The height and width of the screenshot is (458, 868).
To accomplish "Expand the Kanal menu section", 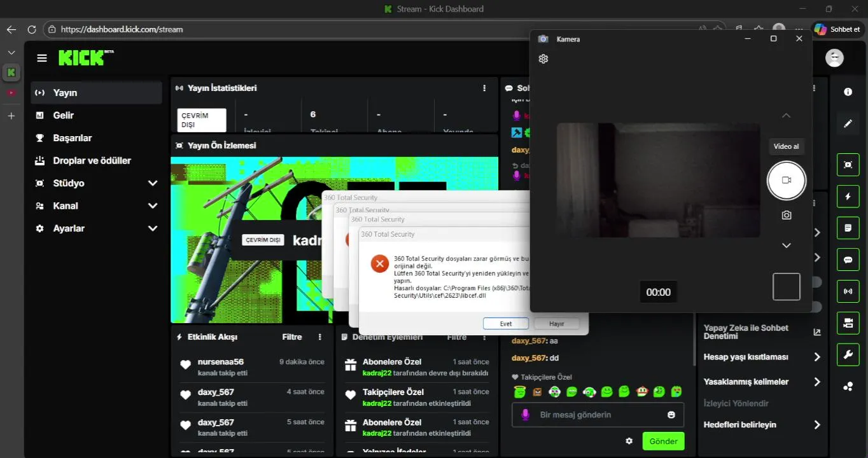I will (153, 206).
